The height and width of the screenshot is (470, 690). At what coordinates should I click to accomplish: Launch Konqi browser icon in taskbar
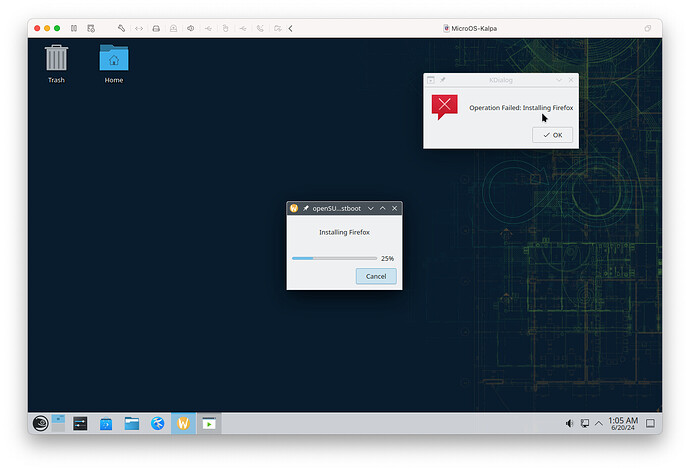pyautogui.click(x=158, y=423)
